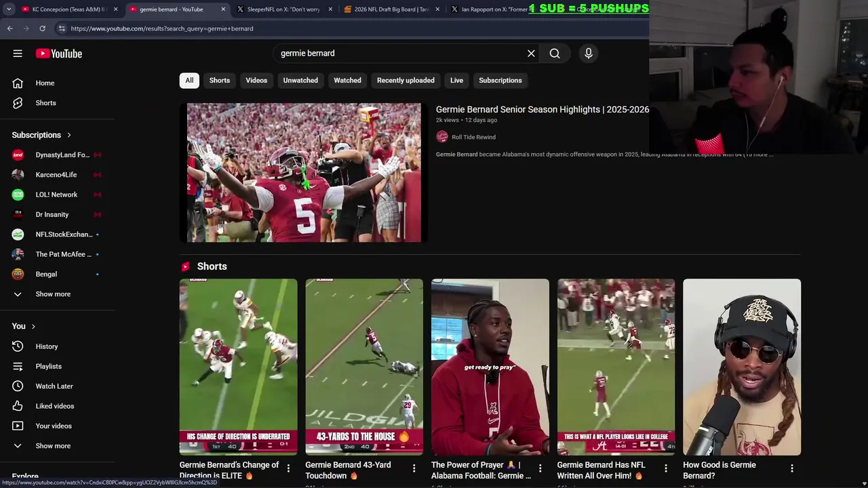The width and height of the screenshot is (868, 488).
Task: Play the NFL Written All Over short thumbnail
Action: 616,367
